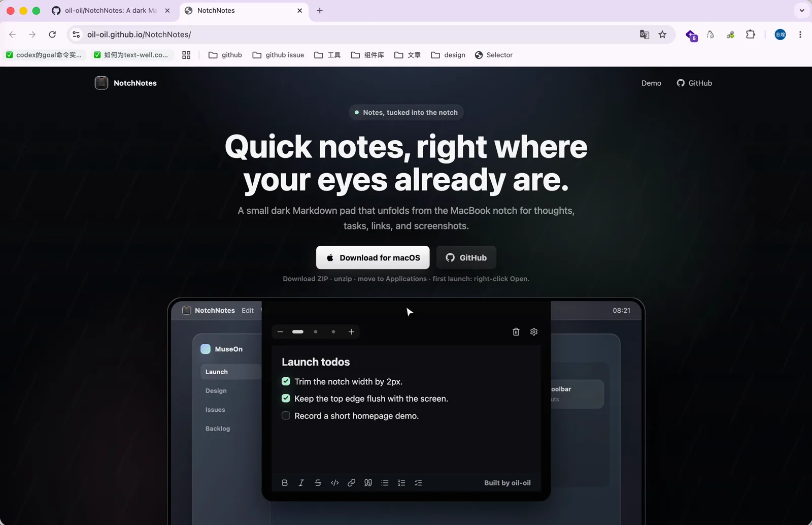Image resolution: width=812 pixels, height=525 pixels.
Task: Select Launch in MuseOn sidebar
Action: 231,372
